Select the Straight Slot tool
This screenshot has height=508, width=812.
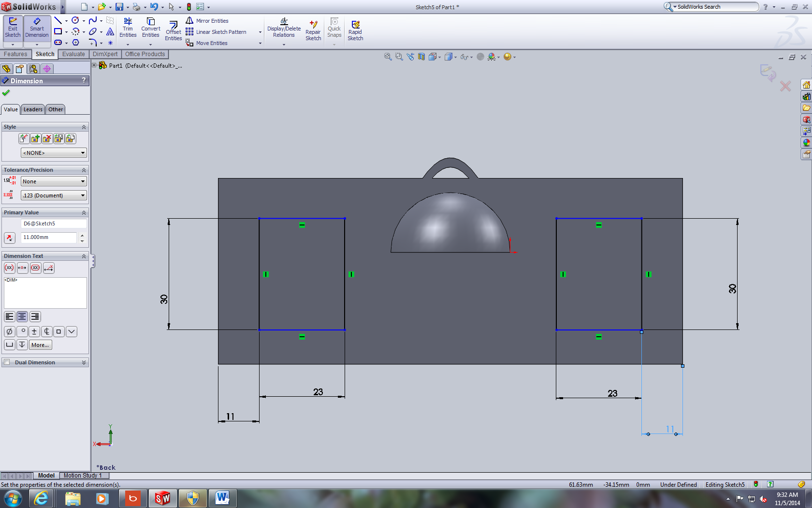point(58,43)
